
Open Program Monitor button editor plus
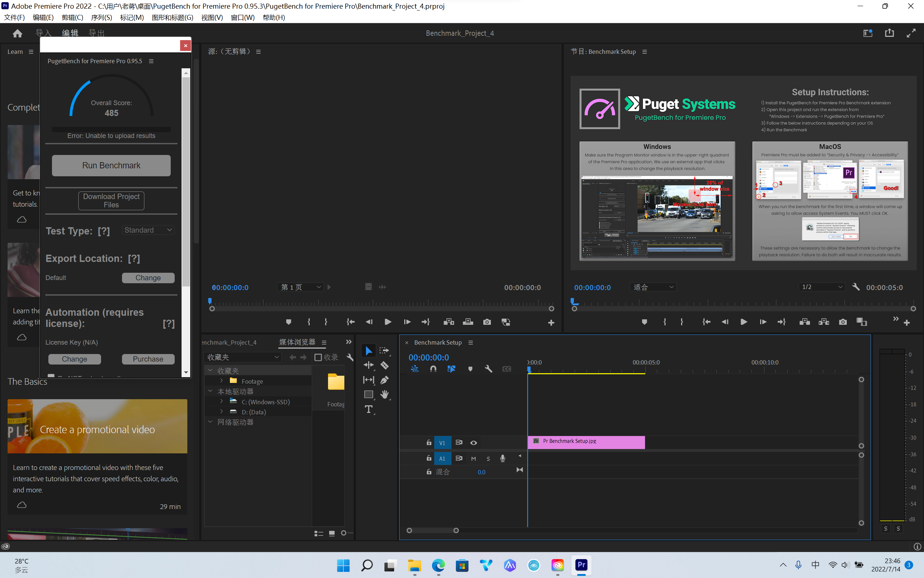(x=907, y=323)
